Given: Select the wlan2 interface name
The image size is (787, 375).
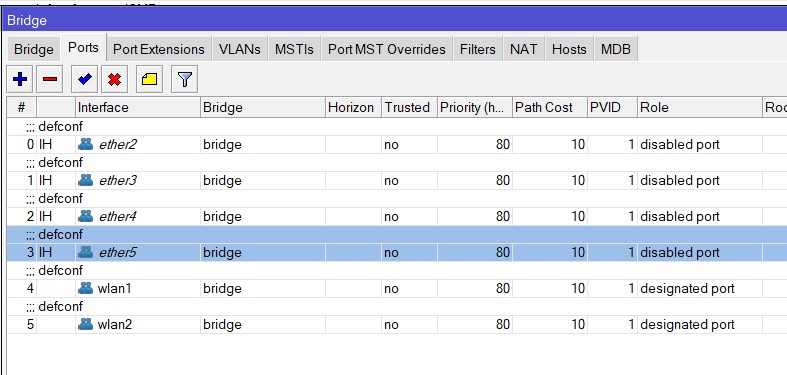Looking at the screenshot, I should (x=115, y=324).
